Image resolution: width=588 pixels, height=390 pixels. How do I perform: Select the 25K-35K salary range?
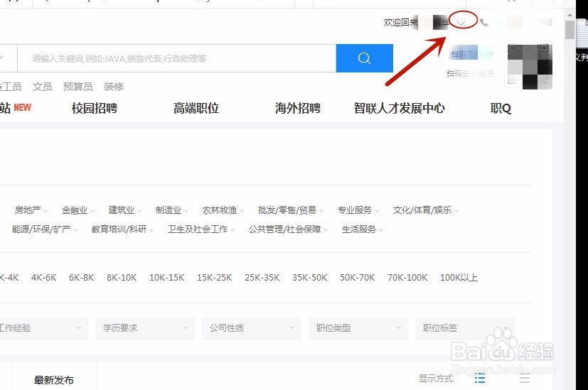pos(262,278)
